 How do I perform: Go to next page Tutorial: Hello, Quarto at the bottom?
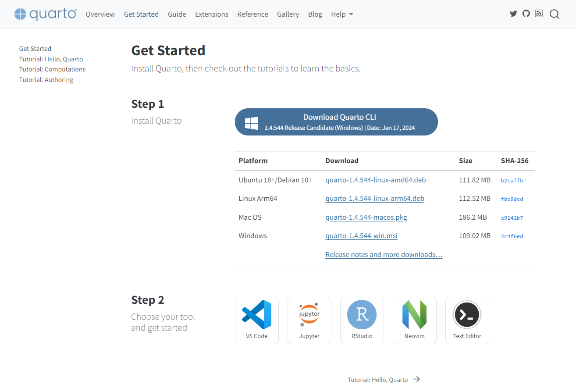tap(384, 380)
